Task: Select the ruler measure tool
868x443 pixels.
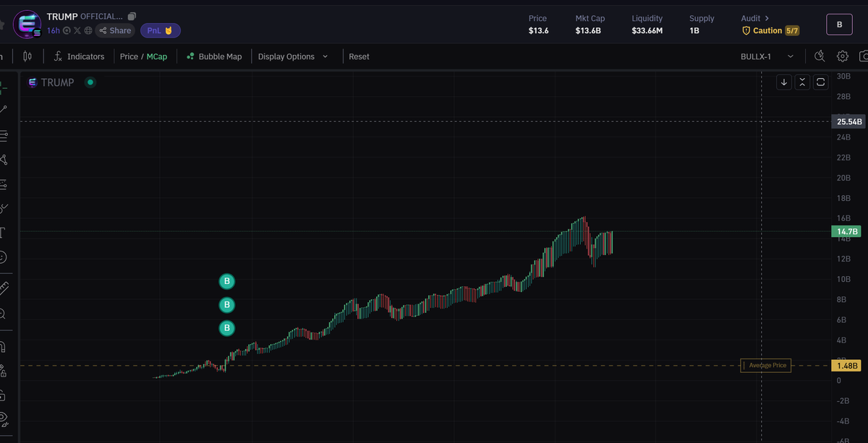Action: point(3,288)
